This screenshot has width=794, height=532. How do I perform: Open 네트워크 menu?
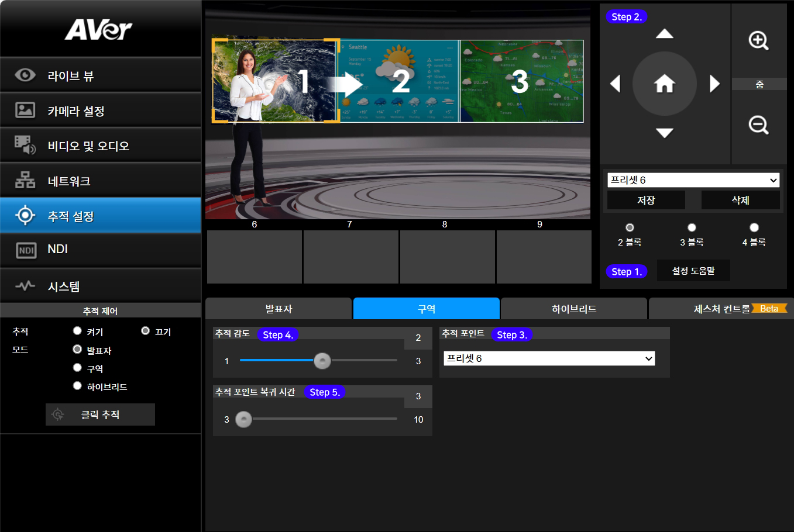tap(101, 180)
